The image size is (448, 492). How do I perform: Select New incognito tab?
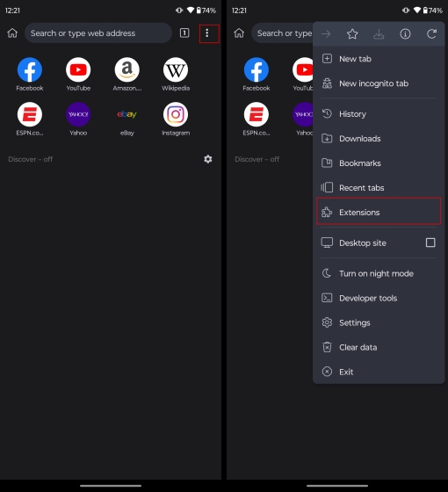tap(379, 83)
